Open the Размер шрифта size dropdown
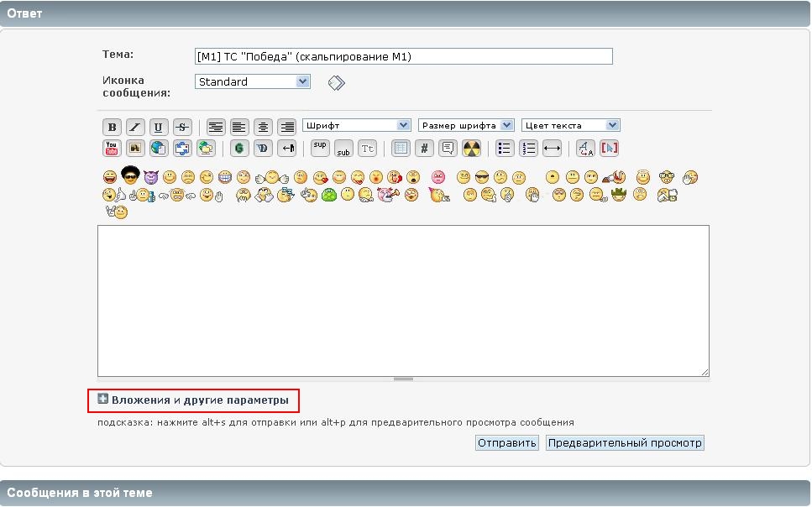812x507 pixels. (x=466, y=125)
